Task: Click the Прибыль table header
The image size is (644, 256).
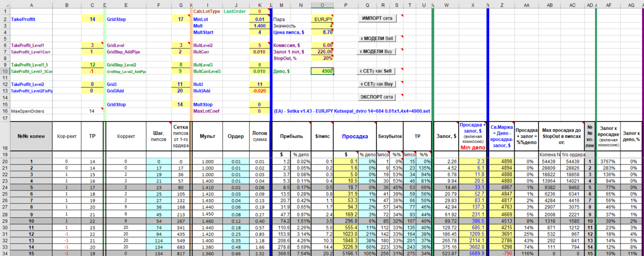Action: point(291,135)
